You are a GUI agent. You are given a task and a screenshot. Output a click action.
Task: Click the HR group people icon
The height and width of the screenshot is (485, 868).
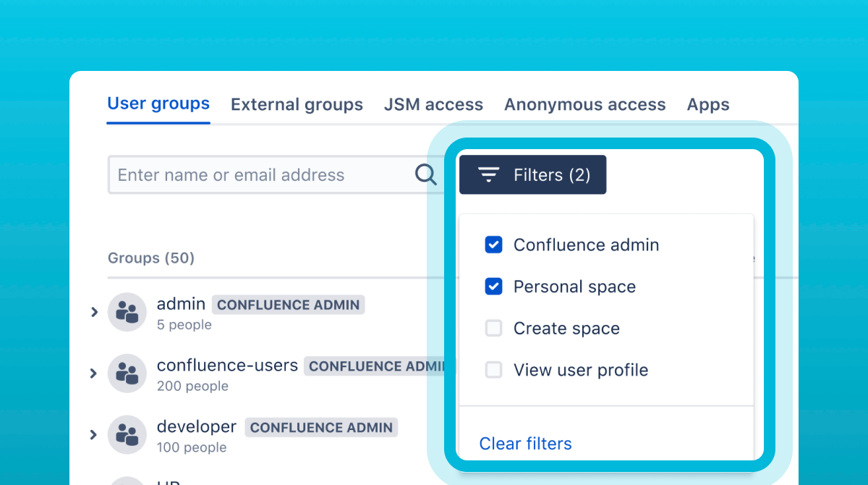(x=127, y=481)
